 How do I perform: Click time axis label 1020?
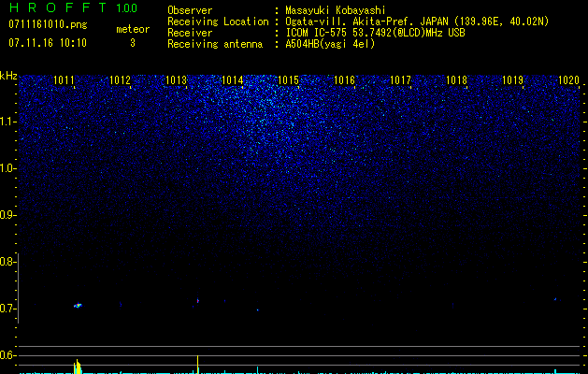point(569,80)
